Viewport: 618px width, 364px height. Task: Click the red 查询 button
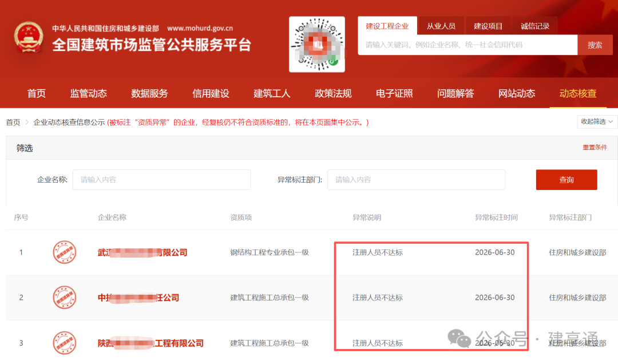pos(566,180)
